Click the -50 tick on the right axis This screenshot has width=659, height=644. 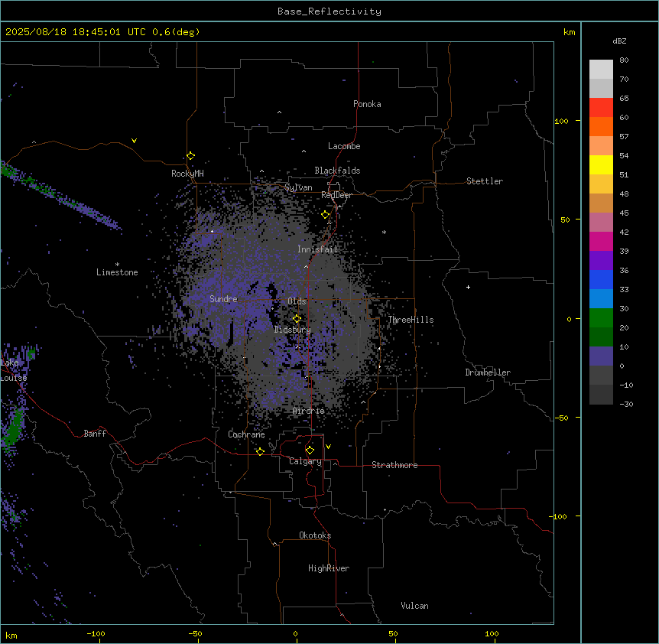(561, 418)
